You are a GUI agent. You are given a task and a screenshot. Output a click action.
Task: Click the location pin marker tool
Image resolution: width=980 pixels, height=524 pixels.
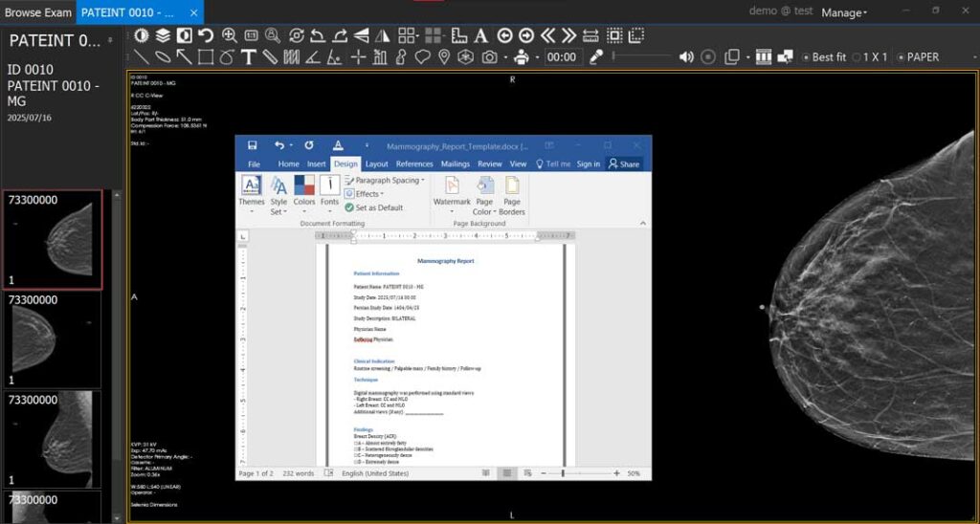click(444, 57)
